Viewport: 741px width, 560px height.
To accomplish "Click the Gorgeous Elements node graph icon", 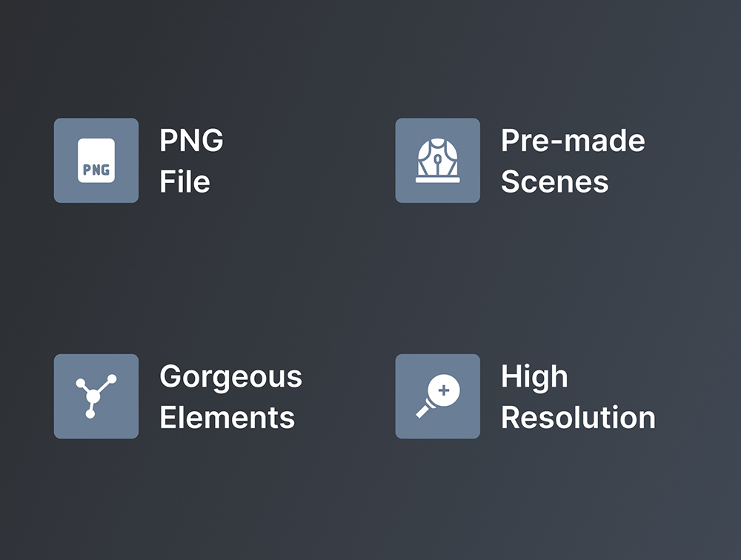I will pos(96,396).
